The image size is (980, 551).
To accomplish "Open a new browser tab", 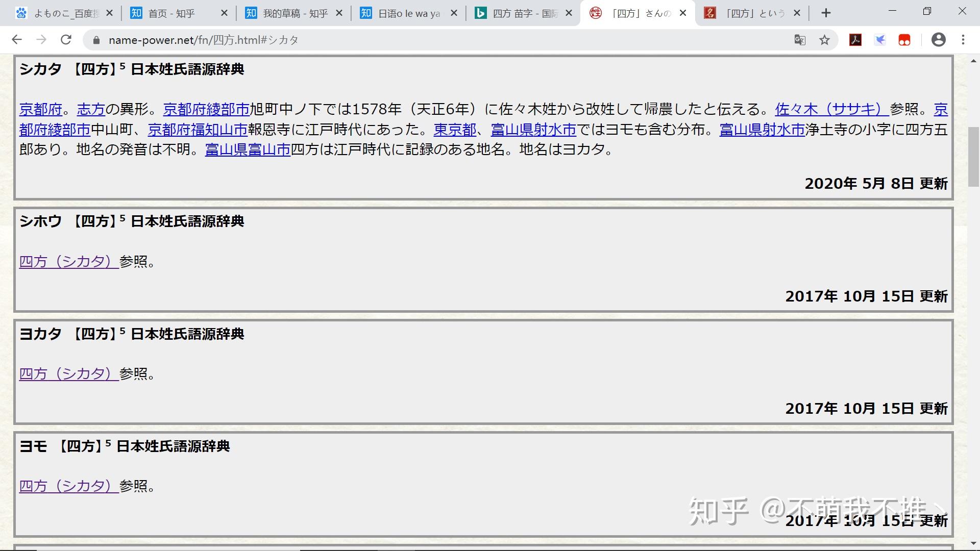I will click(x=826, y=13).
